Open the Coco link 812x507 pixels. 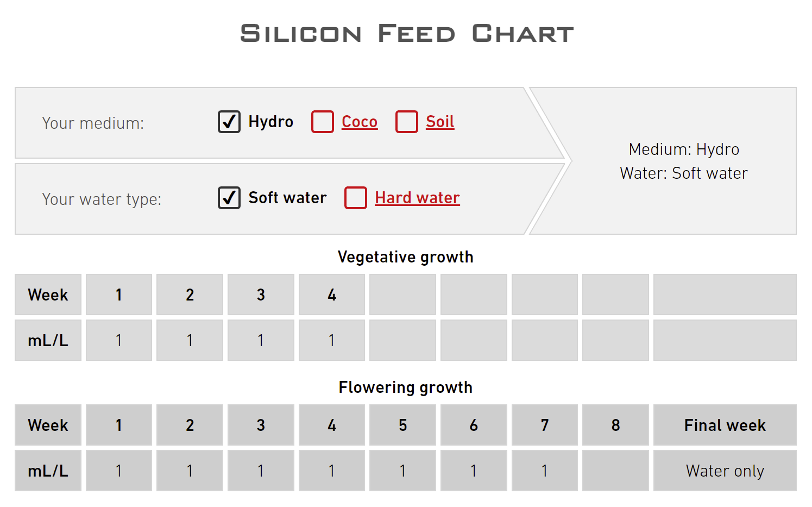coord(360,122)
